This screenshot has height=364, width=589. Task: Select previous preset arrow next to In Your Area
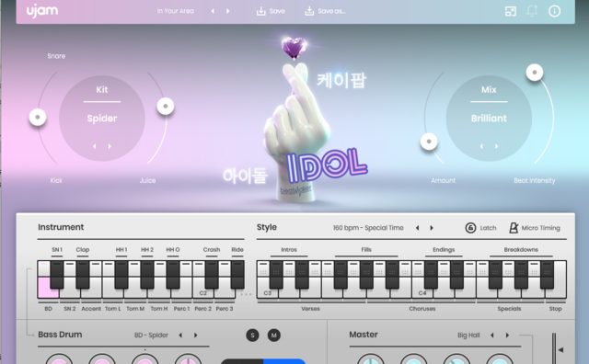213,11
